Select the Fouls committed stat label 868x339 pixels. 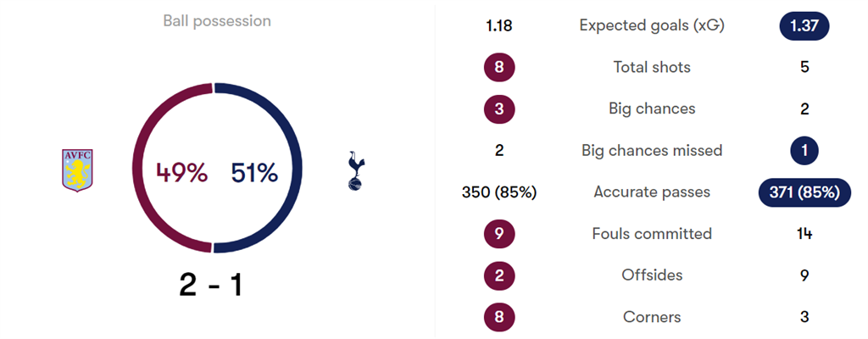[x=652, y=233]
